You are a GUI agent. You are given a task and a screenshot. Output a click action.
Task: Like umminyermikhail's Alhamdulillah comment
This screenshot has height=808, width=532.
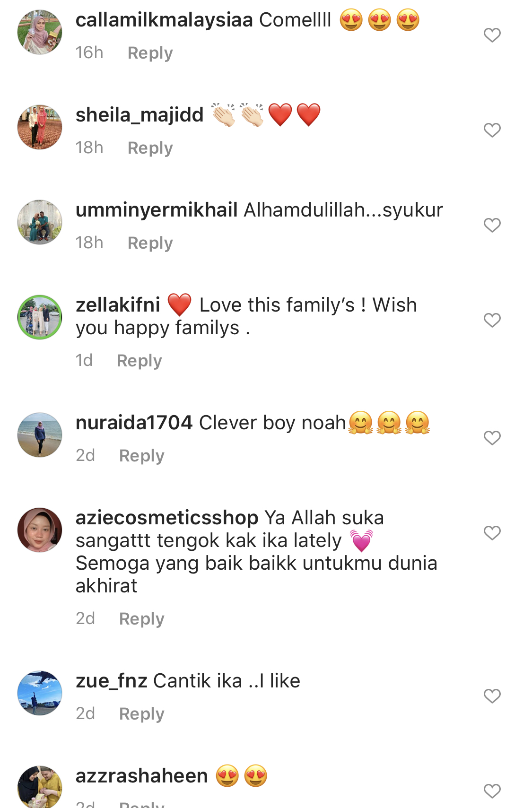[x=492, y=225]
